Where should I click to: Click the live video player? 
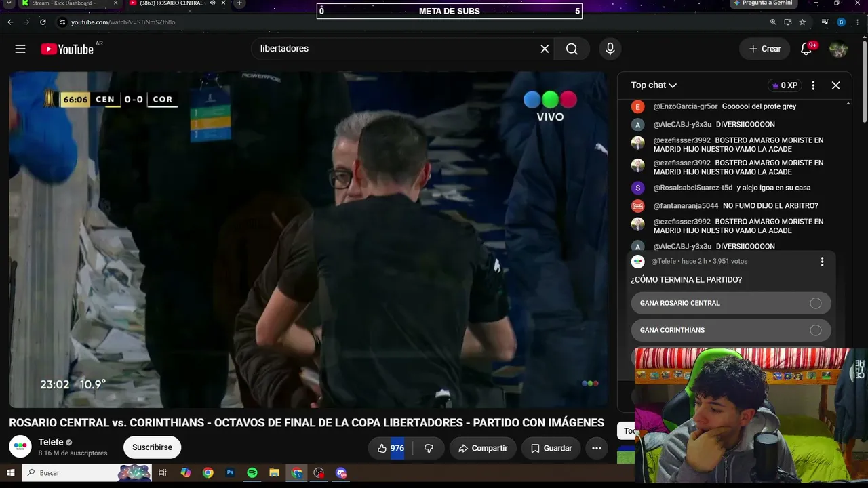pyautogui.click(x=309, y=239)
